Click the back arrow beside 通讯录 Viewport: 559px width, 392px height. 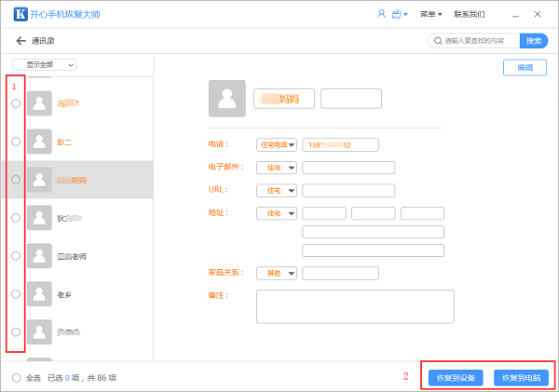(20, 41)
